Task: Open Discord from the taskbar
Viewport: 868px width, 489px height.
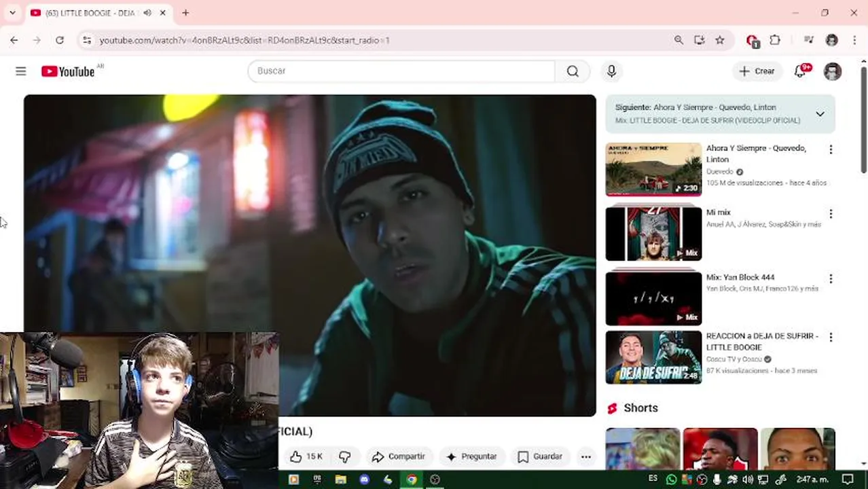Action: [364, 479]
